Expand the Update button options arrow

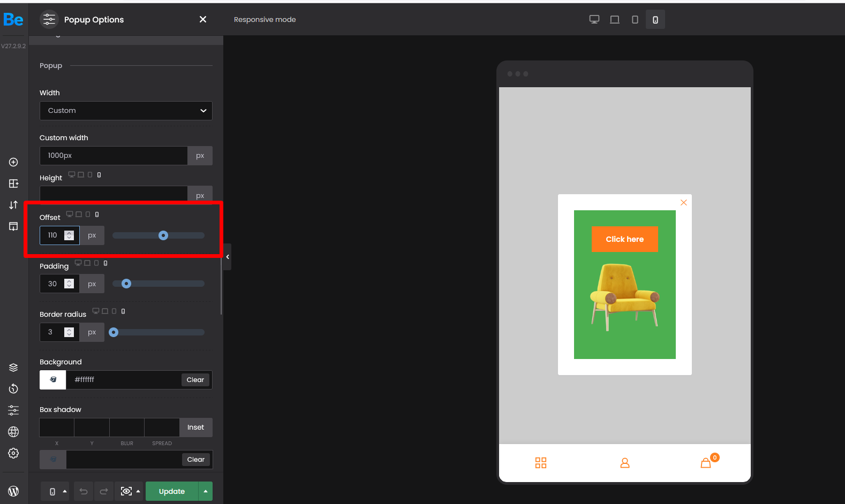206,491
